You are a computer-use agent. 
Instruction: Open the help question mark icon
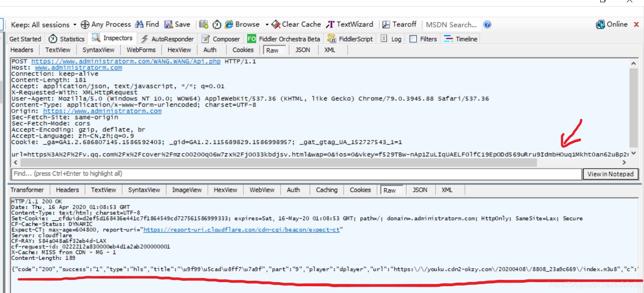(487, 24)
